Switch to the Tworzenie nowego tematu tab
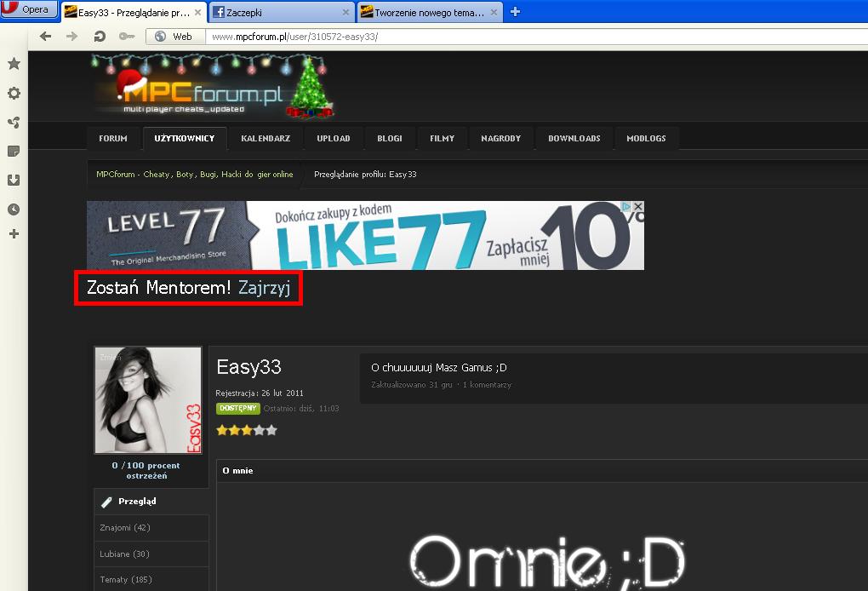The image size is (868, 591). click(x=430, y=12)
